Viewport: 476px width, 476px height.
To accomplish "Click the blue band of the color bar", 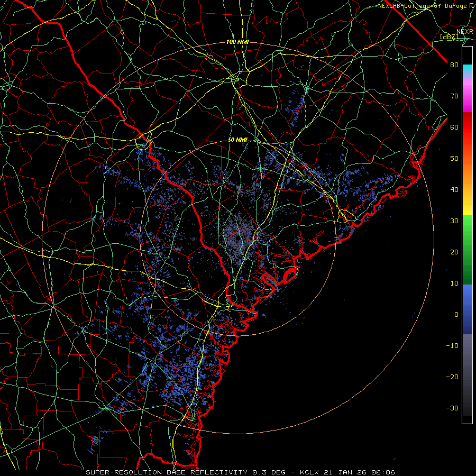I will [467, 309].
